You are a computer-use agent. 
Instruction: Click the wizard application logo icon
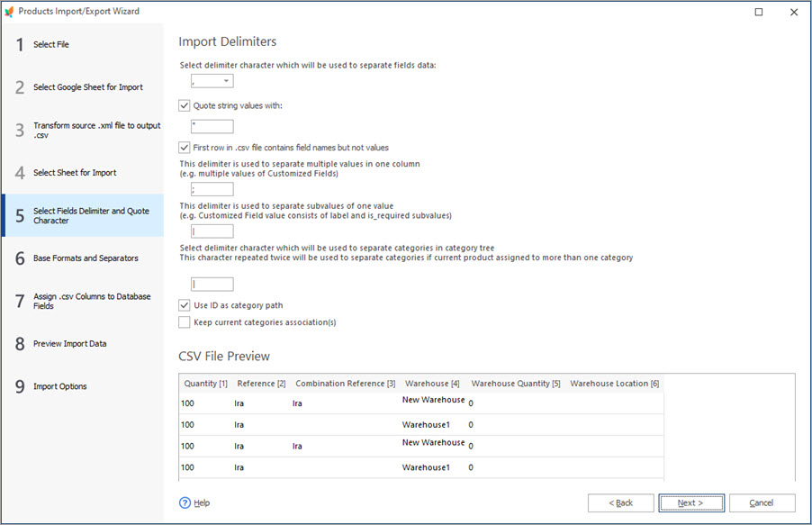pyautogui.click(x=9, y=12)
